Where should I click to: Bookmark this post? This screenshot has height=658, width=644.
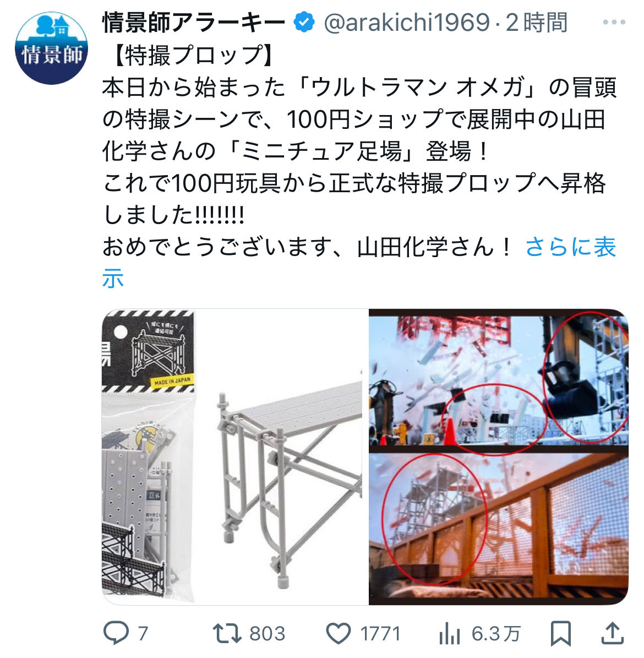click(560, 633)
